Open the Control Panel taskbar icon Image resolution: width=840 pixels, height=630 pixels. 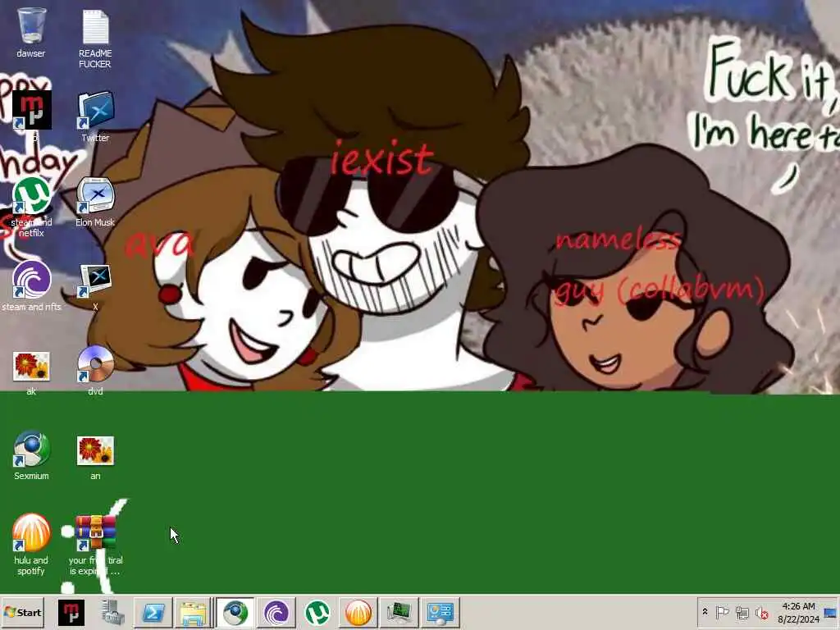pos(441,612)
